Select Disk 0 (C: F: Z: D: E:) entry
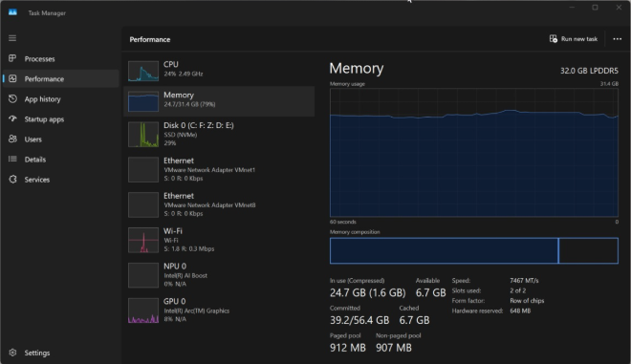Screen dimensions: 631x364 (219, 135)
